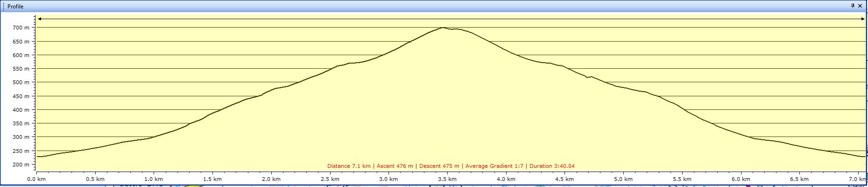Click the left arrowhead of the range line
The width and height of the screenshot is (868, 187).
coord(40,19)
